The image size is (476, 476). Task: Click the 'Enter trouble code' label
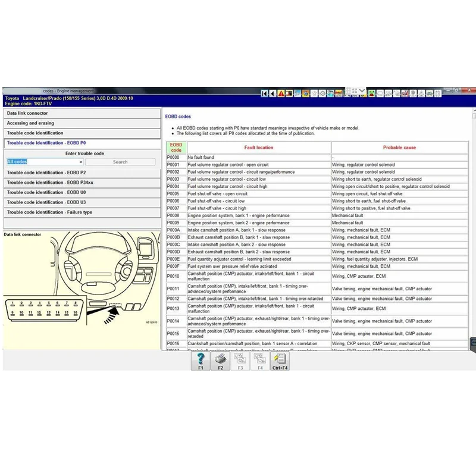click(84, 154)
